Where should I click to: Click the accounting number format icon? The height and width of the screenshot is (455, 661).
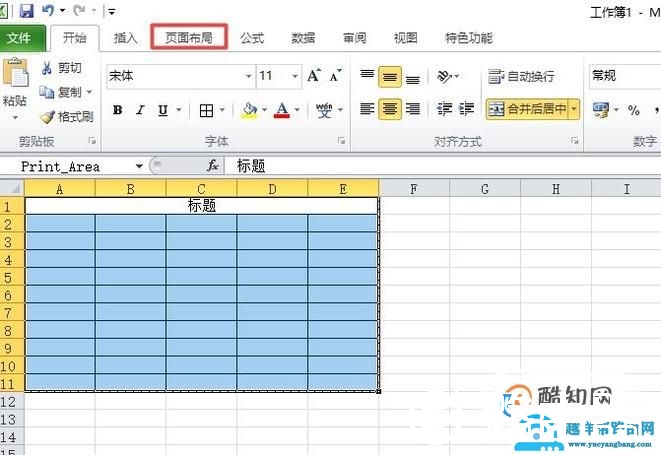[x=601, y=110]
